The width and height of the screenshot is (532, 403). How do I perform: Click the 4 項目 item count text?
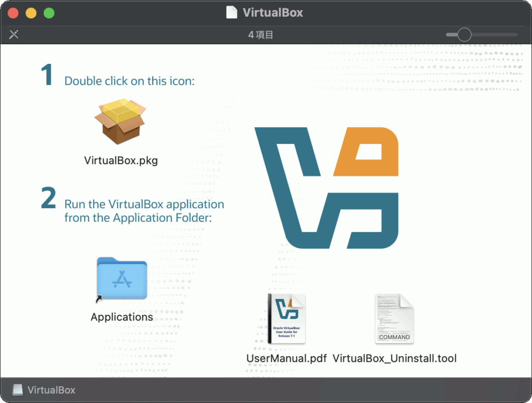point(261,35)
